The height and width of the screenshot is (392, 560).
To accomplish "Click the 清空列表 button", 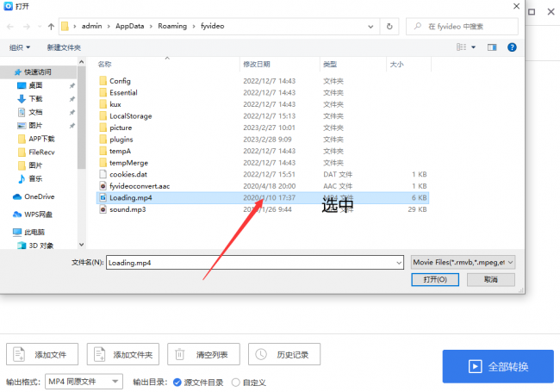I will 203,354.
